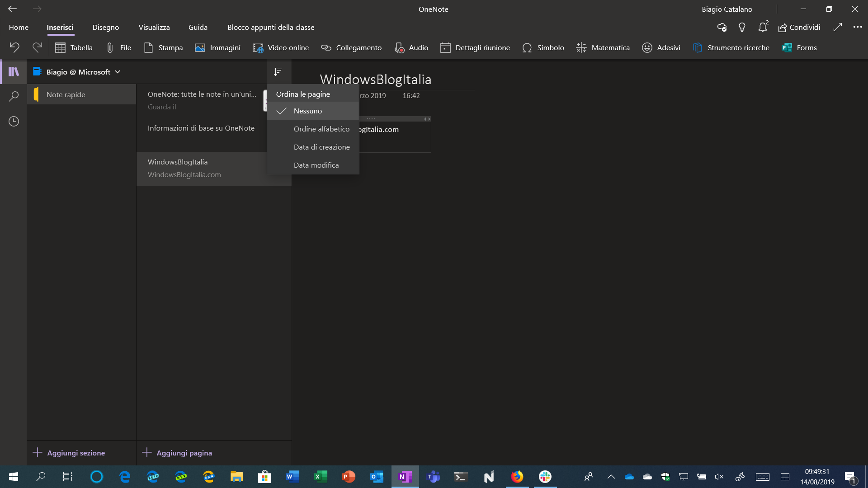Open recent notes clock icon
868x488 pixels.
14,121
